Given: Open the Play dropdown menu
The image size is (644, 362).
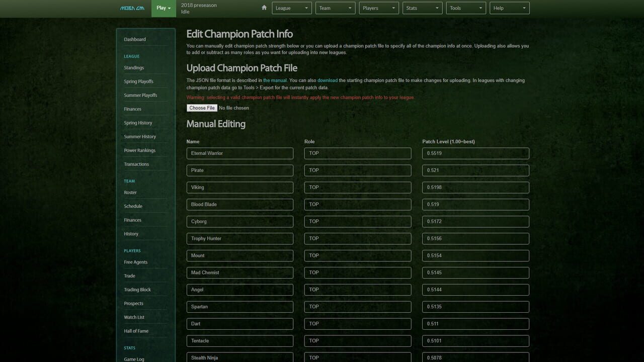Looking at the screenshot, I should 164,8.
